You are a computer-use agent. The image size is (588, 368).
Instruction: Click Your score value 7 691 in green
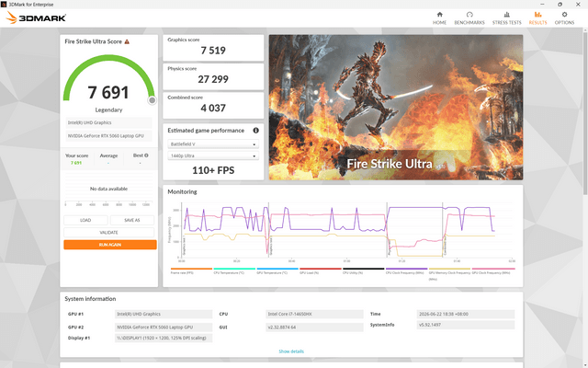click(76, 163)
